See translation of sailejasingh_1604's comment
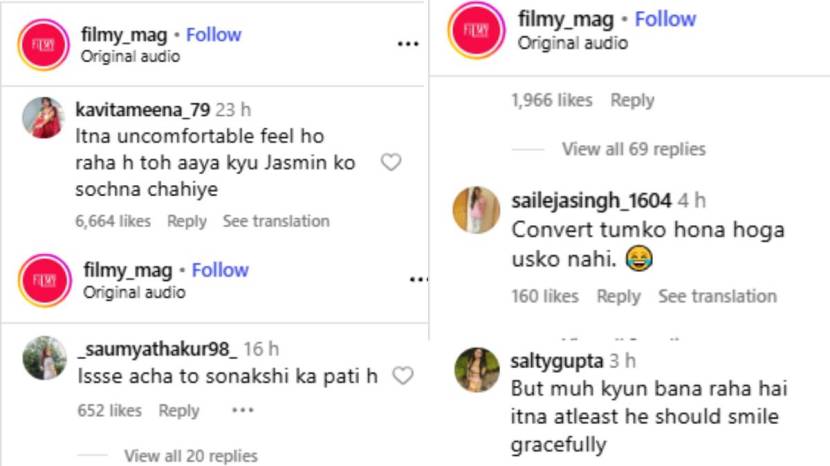The height and width of the screenshot is (466, 830). pos(717,296)
